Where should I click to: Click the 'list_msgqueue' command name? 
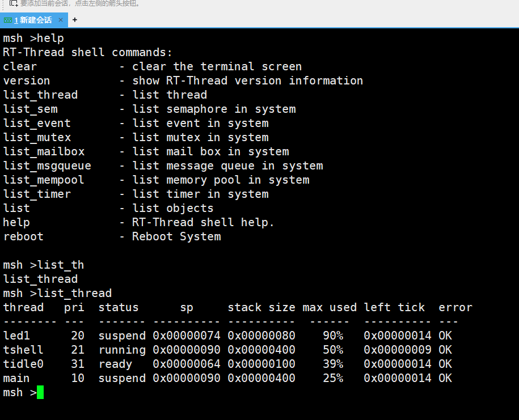click(x=47, y=166)
